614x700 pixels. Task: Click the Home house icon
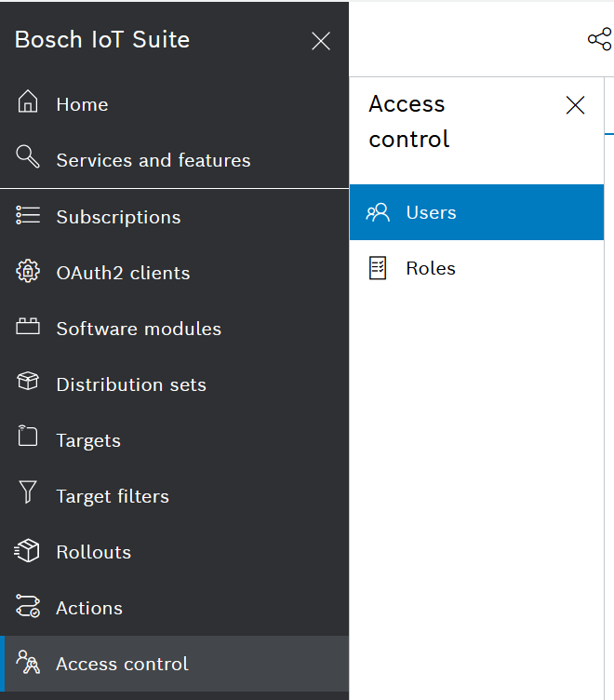(28, 102)
